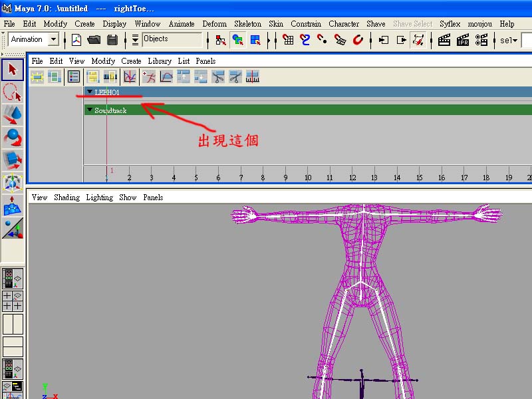Toggle make live magnet icon
Image resolution: width=532 pixels, height=399 pixels.
pos(358,40)
